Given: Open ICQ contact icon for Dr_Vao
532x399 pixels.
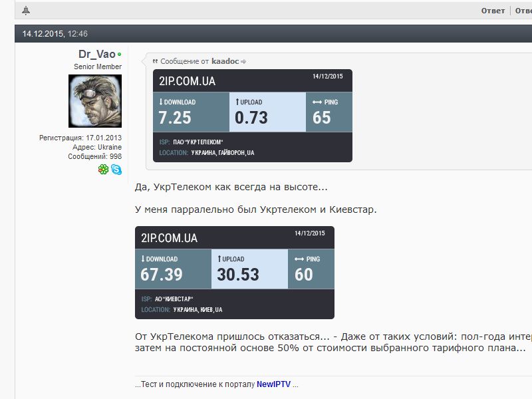Looking at the screenshot, I should pos(103,169).
